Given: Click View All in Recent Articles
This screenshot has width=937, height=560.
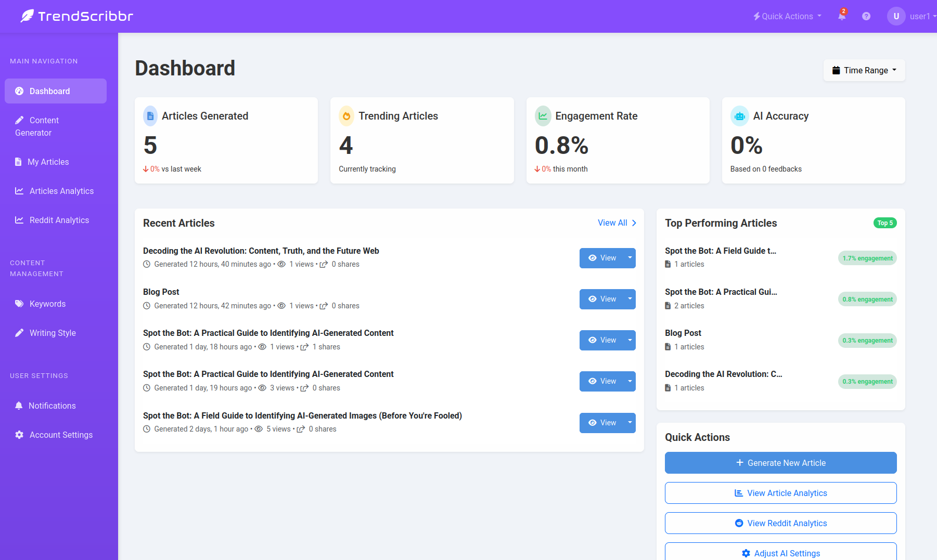Looking at the screenshot, I should click(x=617, y=223).
